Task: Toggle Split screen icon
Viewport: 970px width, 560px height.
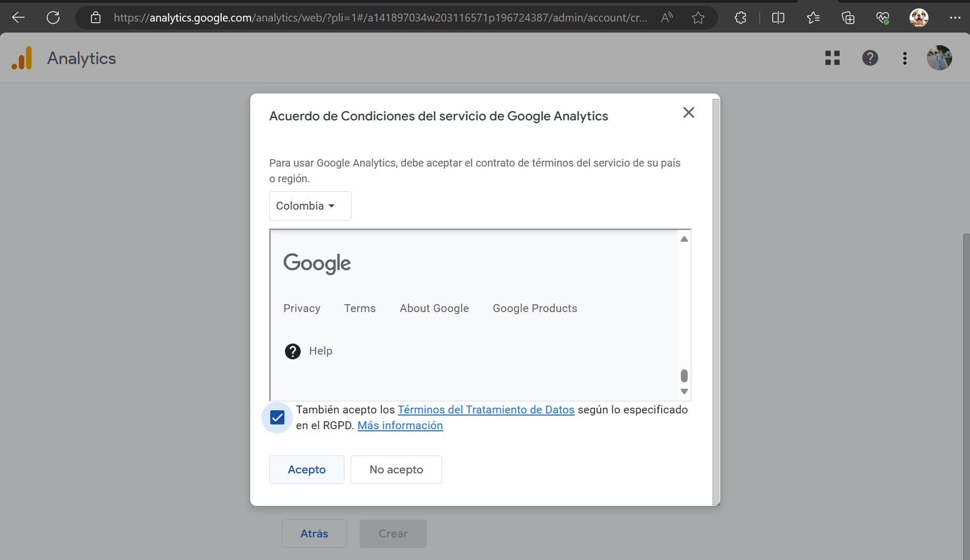Action: click(x=778, y=18)
